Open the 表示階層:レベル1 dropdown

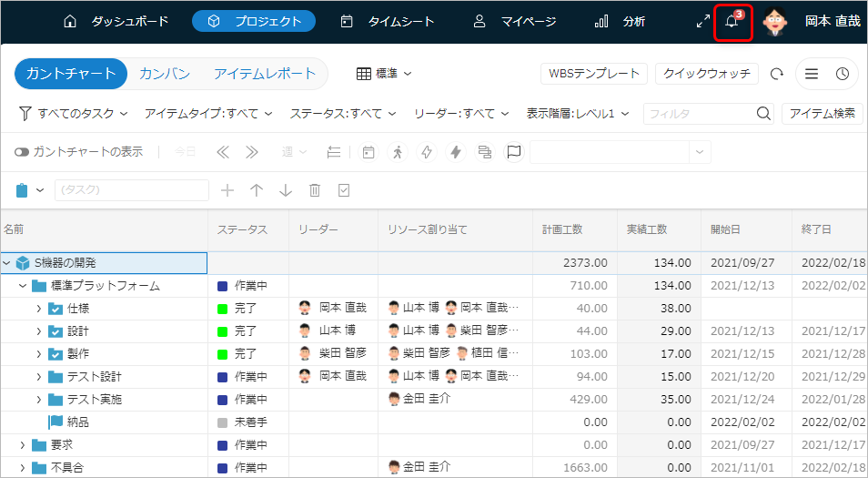(578, 114)
